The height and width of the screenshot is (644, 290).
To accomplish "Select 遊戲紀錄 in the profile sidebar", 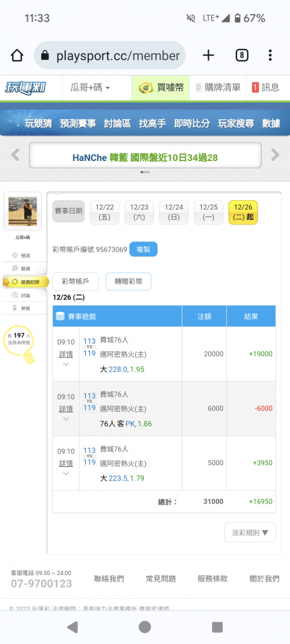I will coord(26,282).
